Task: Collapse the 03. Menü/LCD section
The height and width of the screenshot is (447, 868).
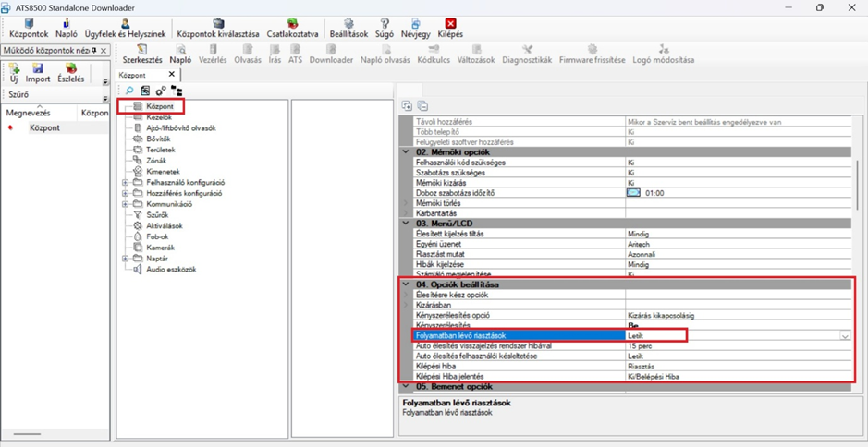Action: point(405,223)
